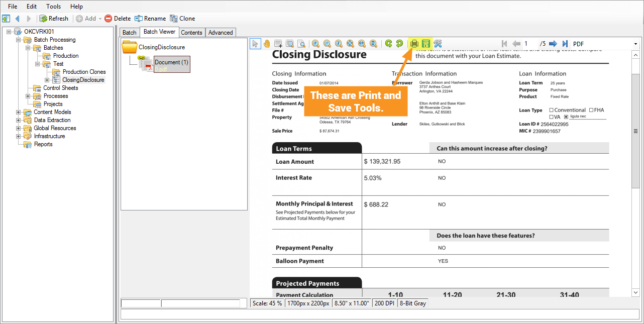Toggle the node tree panel icon
Viewport: 644px width, 324px height.
6,19
